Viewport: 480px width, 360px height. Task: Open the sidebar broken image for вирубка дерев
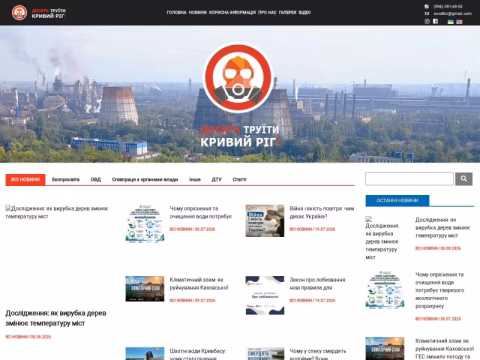pyautogui.click(x=382, y=238)
